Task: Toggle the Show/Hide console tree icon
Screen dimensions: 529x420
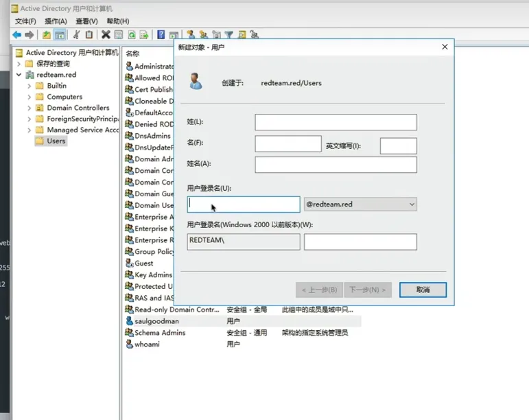Action: pos(60,35)
